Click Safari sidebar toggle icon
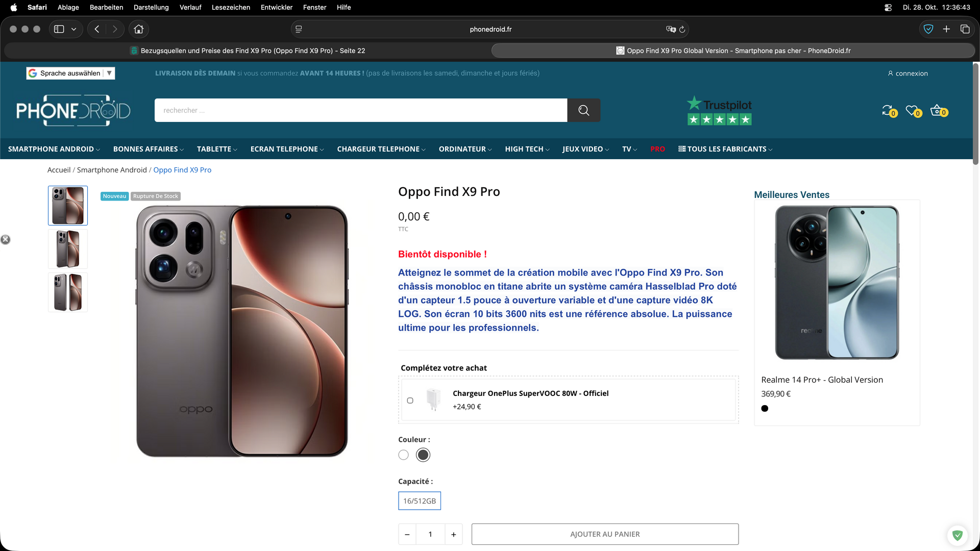This screenshot has height=551, width=980. [59, 29]
